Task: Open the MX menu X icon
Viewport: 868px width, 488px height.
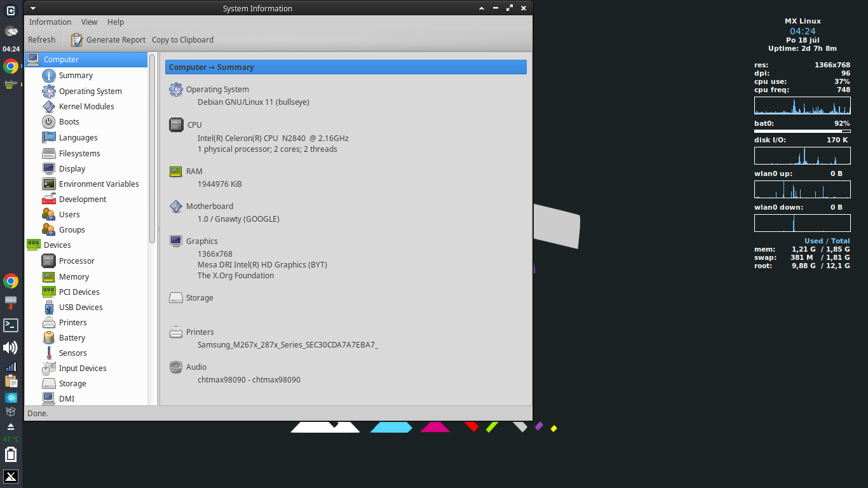Action: (x=11, y=477)
